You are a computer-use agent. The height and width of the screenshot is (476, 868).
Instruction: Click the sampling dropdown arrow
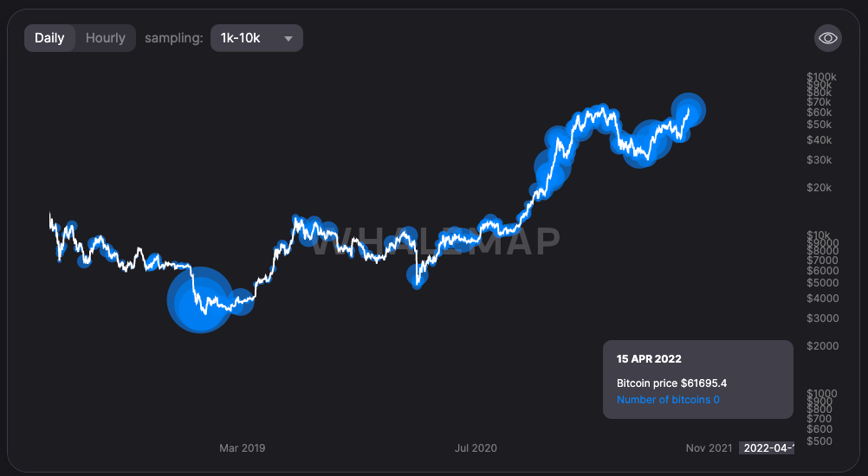[x=288, y=38]
